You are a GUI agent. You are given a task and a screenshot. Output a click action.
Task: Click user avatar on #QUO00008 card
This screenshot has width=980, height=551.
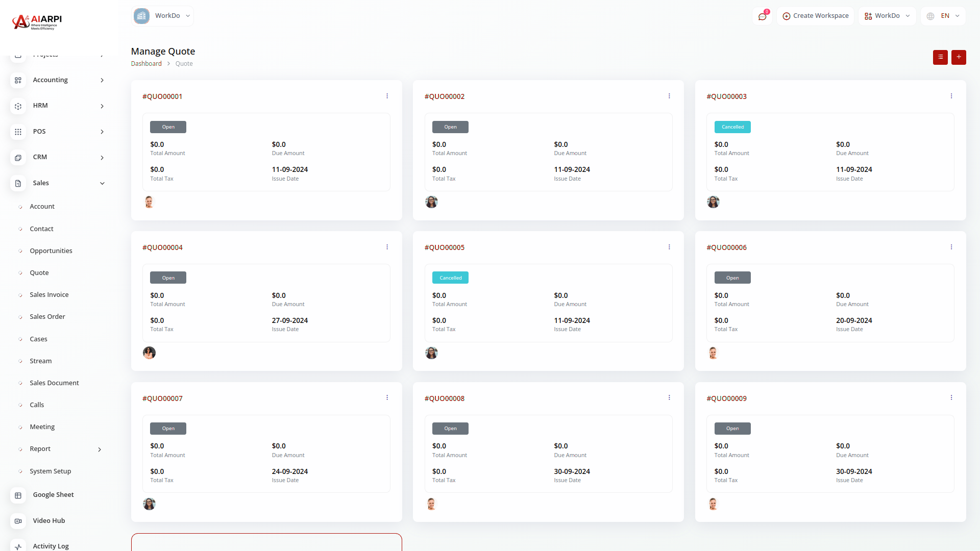click(431, 504)
